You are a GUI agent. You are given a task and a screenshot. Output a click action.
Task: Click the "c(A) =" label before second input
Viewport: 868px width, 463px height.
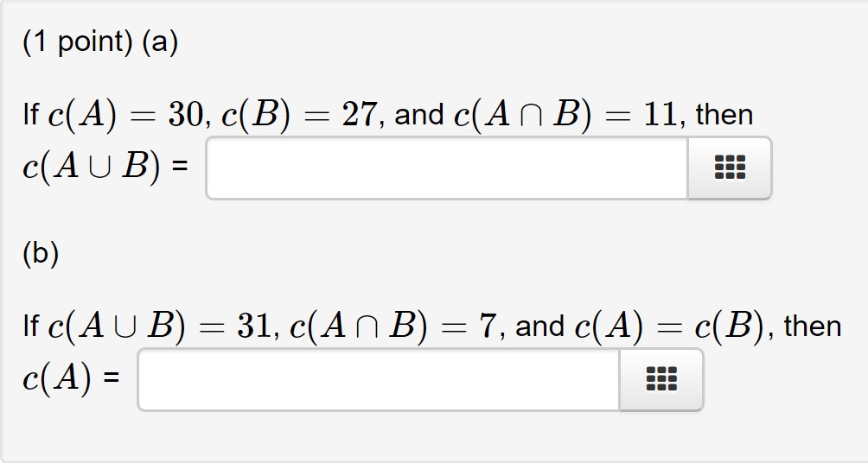tap(72, 380)
